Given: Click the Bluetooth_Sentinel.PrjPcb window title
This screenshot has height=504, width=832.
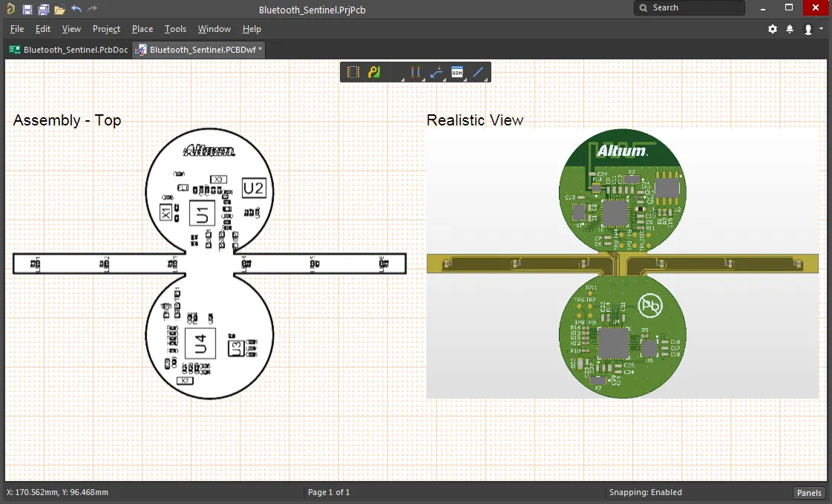Looking at the screenshot, I should point(312,10).
